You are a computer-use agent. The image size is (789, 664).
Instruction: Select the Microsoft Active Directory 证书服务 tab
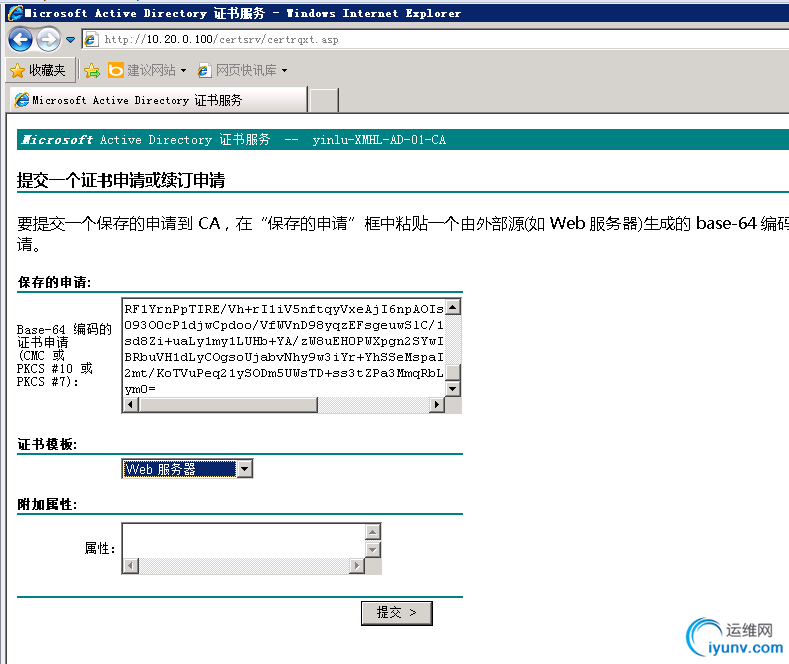[158, 100]
